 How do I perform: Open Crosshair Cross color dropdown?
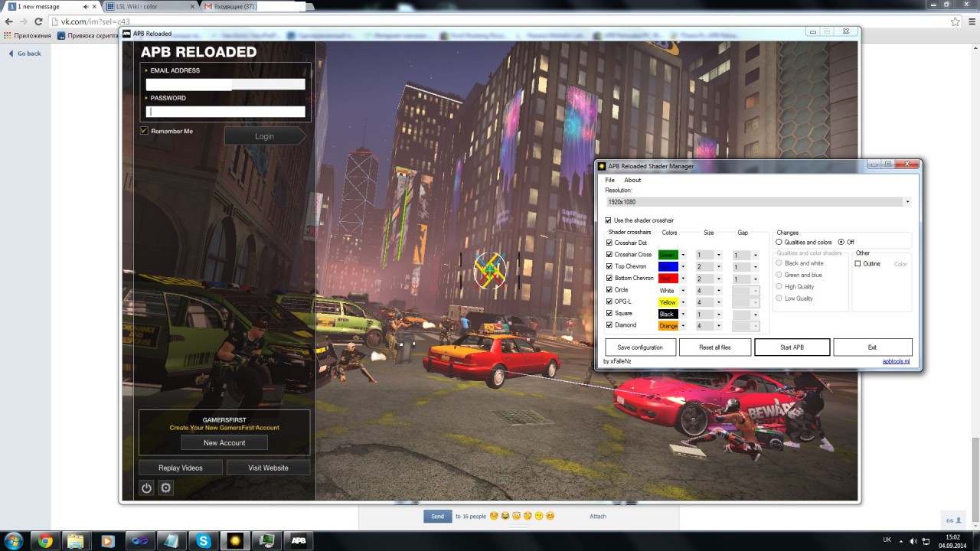click(683, 255)
